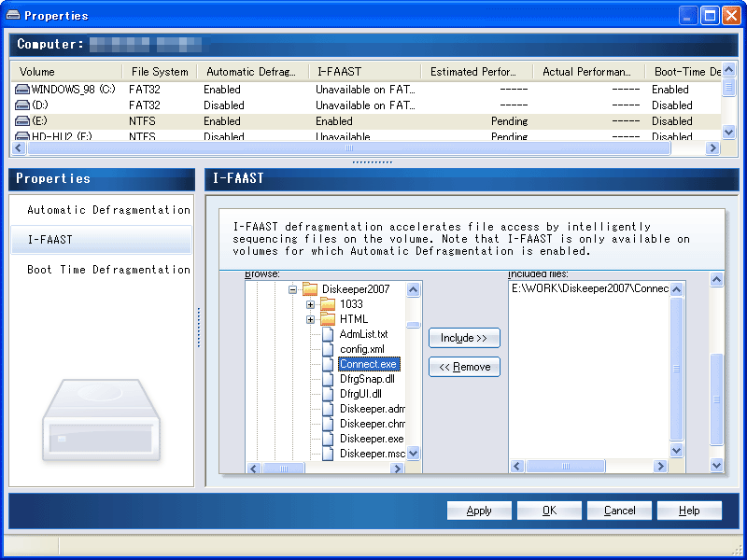747x560 pixels.
Task: Sort by the File System column header
Action: 160,72
